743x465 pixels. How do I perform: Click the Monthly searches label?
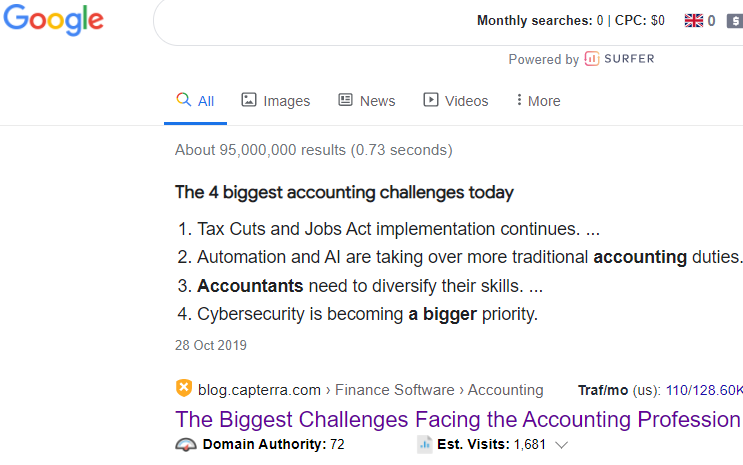[534, 20]
